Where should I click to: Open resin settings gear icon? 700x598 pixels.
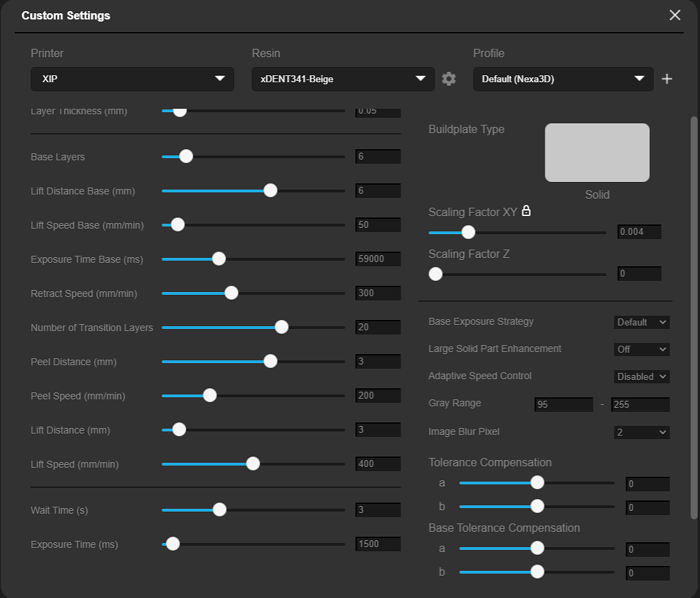449,79
